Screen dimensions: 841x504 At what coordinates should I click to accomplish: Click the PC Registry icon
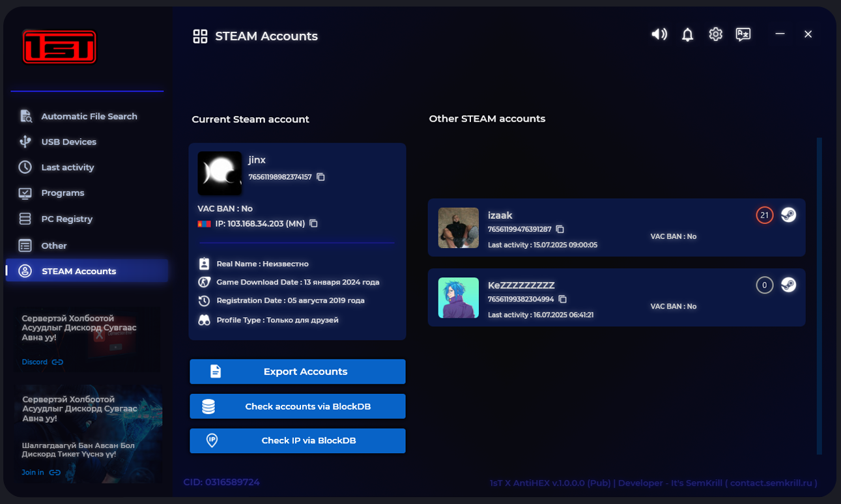point(25,219)
